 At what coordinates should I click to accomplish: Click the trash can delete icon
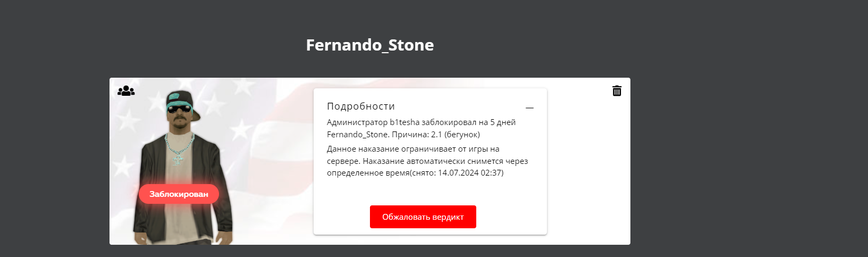click(617, 91)
